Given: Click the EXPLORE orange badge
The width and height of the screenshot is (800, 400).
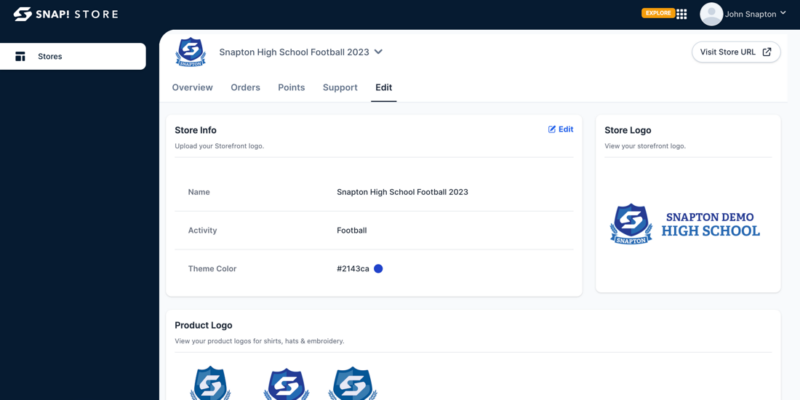Looking at the screenshot, I should point(658,13).
